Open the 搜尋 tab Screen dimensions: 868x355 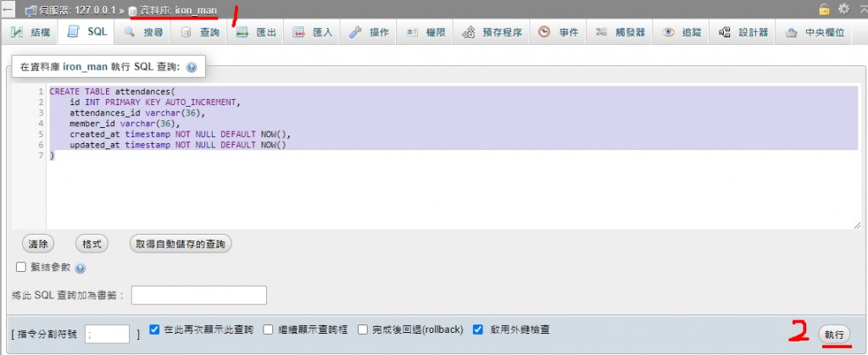coord(142,33)
